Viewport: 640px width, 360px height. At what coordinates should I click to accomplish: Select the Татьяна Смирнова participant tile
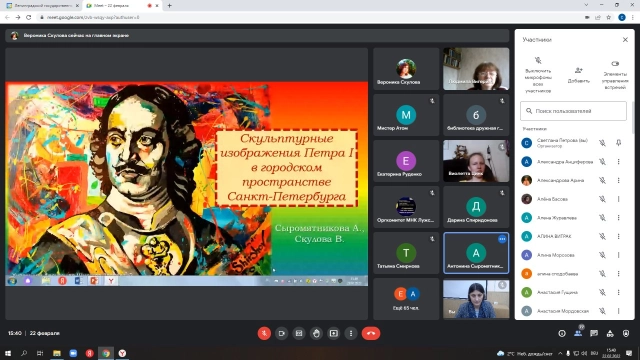(x=406, y=253)
